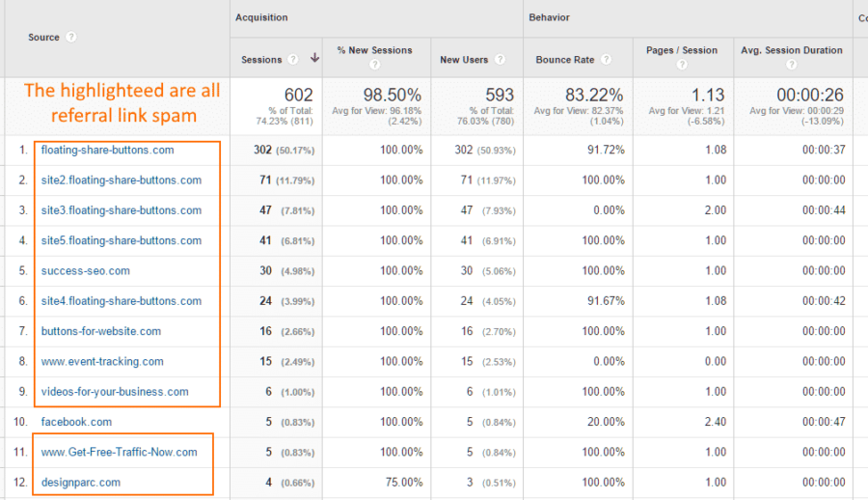Open help icon under % New Sessions
Viewport: 868px width, 500px height.
[375, 65]
